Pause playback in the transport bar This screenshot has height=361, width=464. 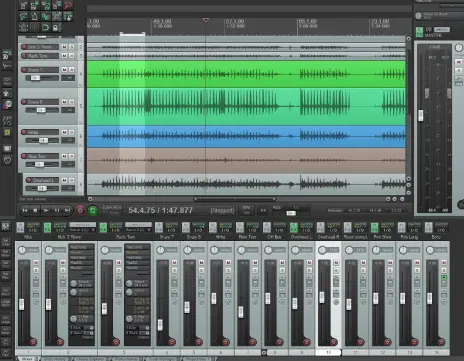coord(57,210)
